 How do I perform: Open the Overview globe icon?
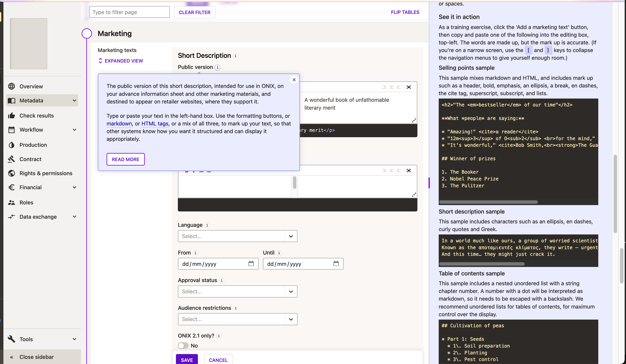[12, 86]
